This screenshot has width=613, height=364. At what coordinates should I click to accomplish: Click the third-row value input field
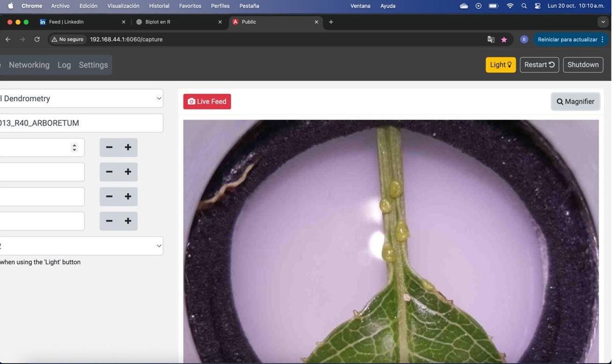coord(42,196)
